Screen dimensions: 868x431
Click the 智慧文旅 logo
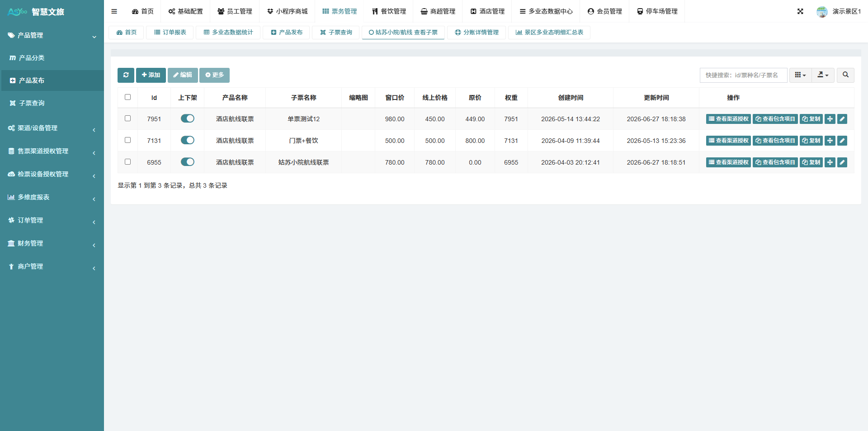click(x=36, y=12)
